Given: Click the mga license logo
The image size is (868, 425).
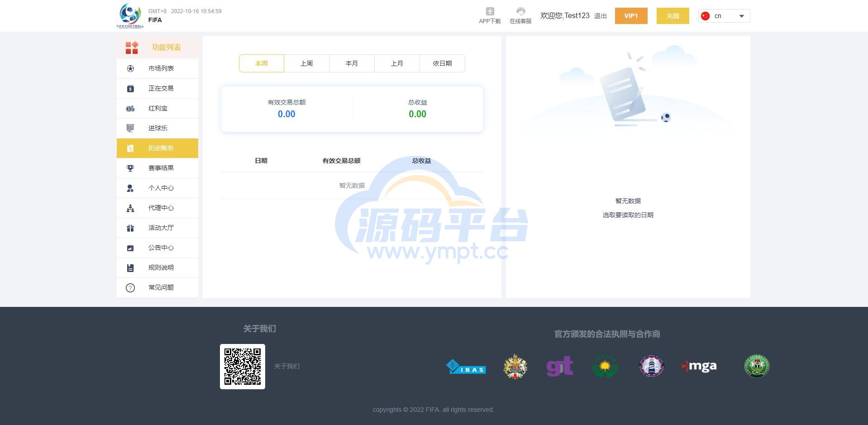Looking at the screenshot, I should pos(699,366).
